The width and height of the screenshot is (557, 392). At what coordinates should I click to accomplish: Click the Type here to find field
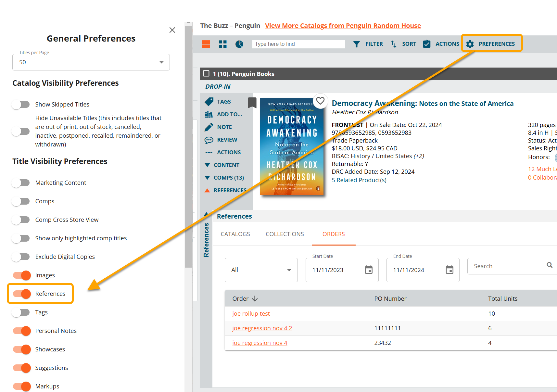298,44
